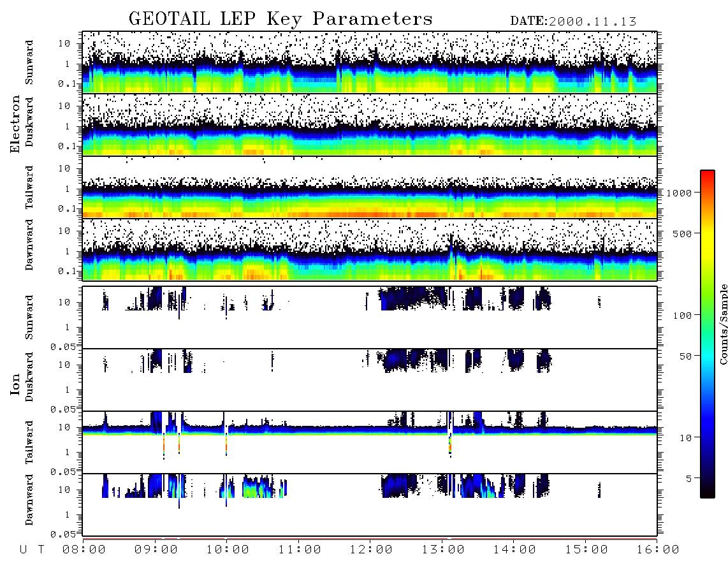Click the 14:00 time tick label
728x561 pixels.
[514, 550]
